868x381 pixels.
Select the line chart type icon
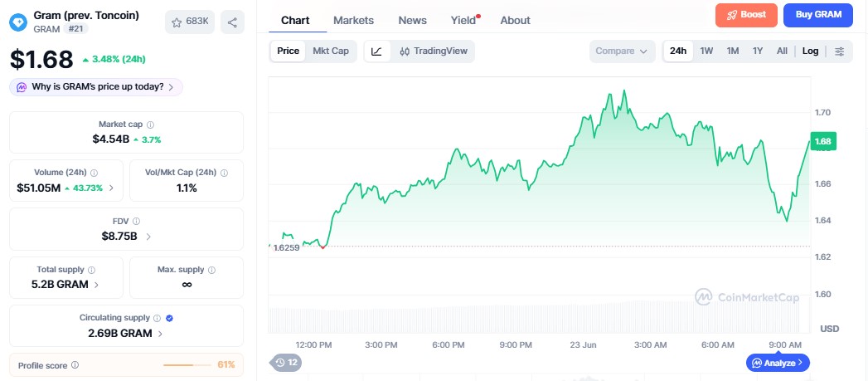pos(377,51)
